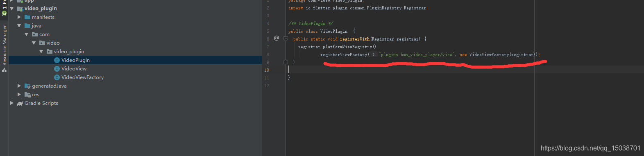Image resolution: width=644 pixels, height=156 pixels.
Task: Collapse the java folder
Action: [x=19, y=25]
